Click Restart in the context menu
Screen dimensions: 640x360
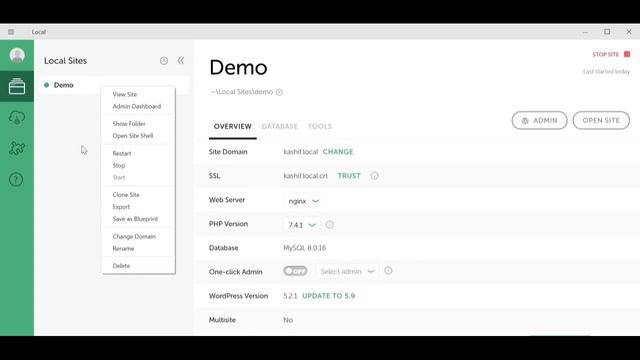pos(122,153)
